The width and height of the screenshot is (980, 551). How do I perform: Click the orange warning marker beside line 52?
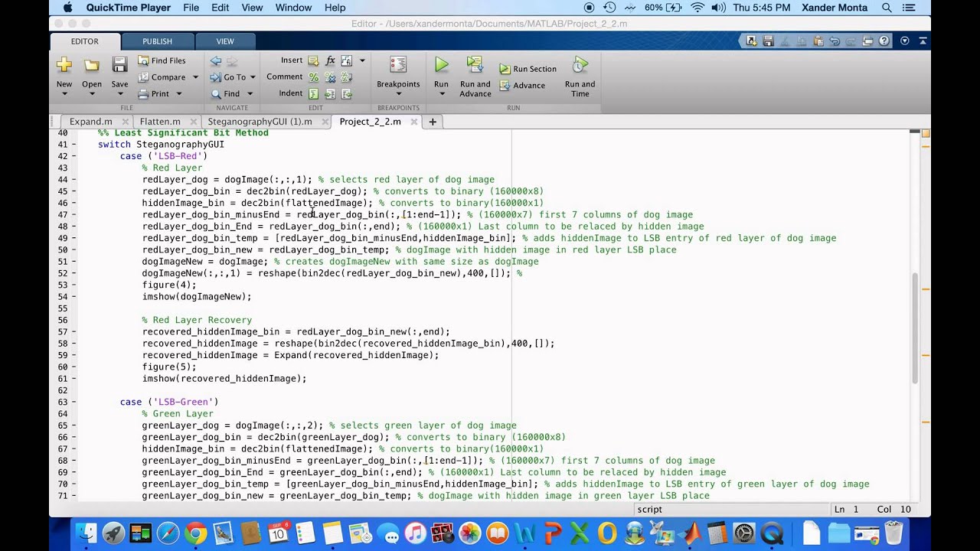[925, 290]
